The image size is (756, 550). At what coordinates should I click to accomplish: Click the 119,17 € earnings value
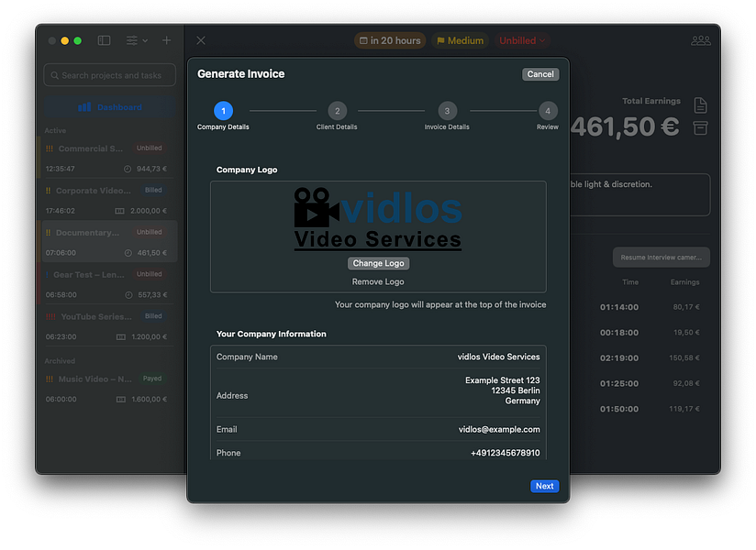tap(684, 409)
